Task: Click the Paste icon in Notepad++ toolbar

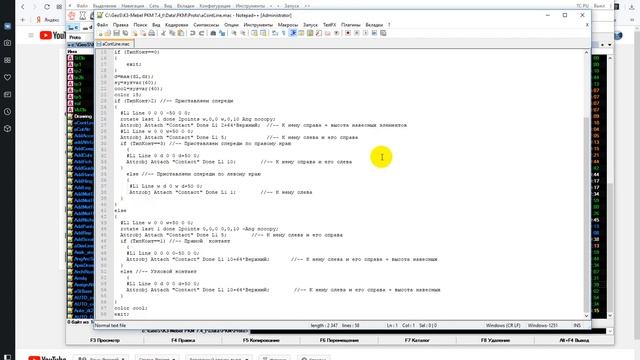Action: coord(180,33)
